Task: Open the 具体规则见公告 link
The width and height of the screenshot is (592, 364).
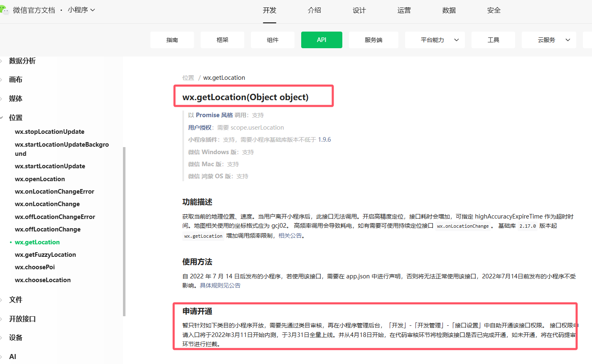Action: (220, 285)
